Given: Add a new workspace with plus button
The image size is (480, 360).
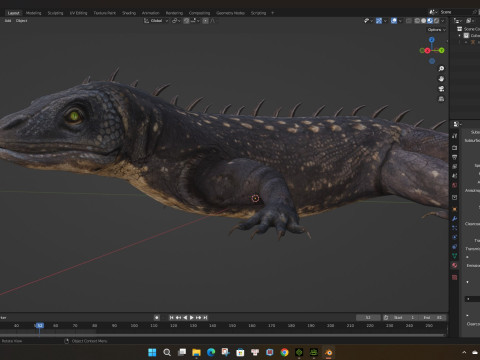Looking at the screenshot, I should click(x=273, y=13).
